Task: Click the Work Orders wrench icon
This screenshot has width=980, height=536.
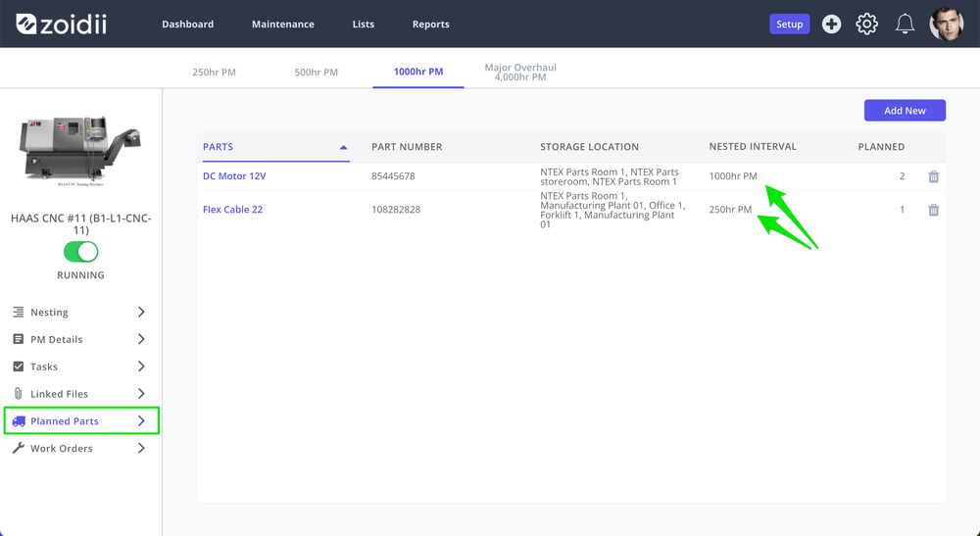Action: pos(19,448)
